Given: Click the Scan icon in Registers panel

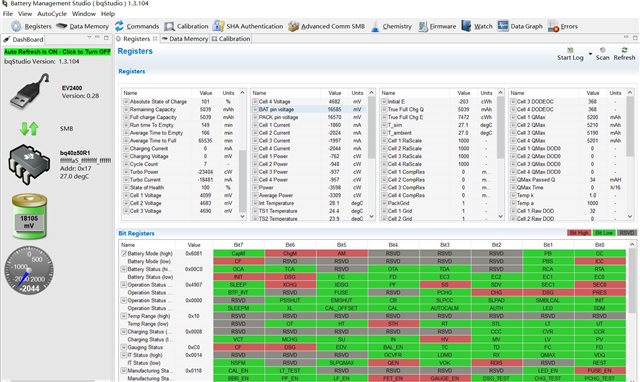Looking at the screenshot, I should coord(602,50).
